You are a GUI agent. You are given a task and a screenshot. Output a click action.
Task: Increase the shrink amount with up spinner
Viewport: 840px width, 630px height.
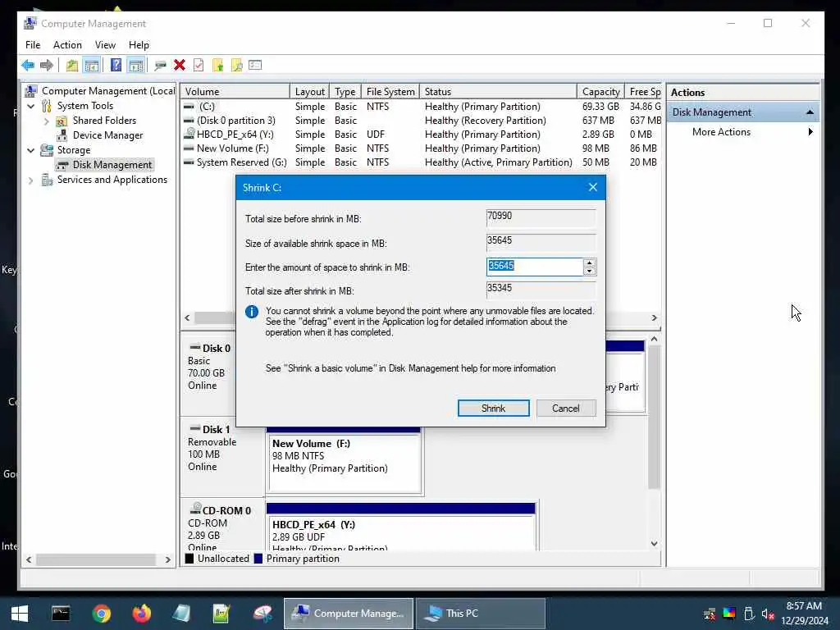[589, 263]
